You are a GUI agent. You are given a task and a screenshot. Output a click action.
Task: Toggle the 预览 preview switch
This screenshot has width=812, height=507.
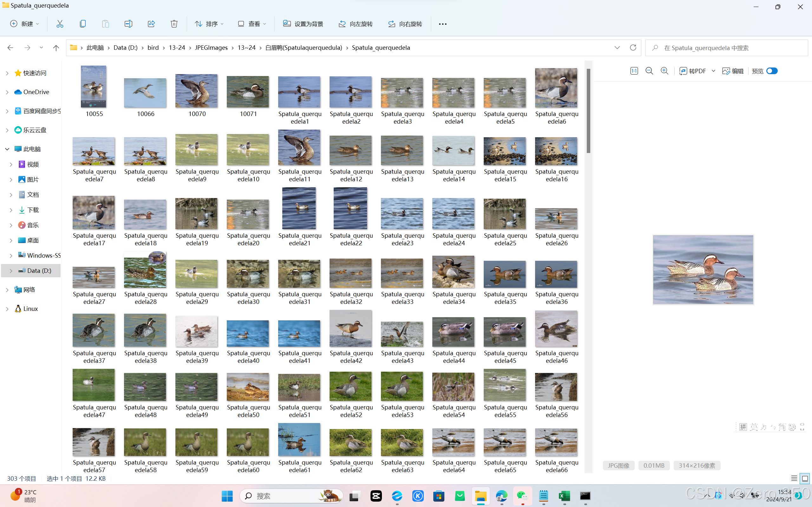(772, 71)
